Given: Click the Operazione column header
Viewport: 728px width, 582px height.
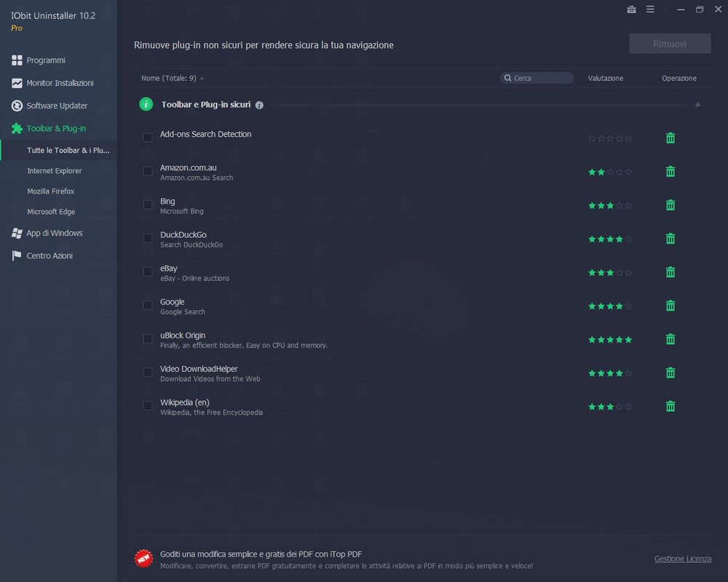Looking at the screenshot, I should click(678, 78).
